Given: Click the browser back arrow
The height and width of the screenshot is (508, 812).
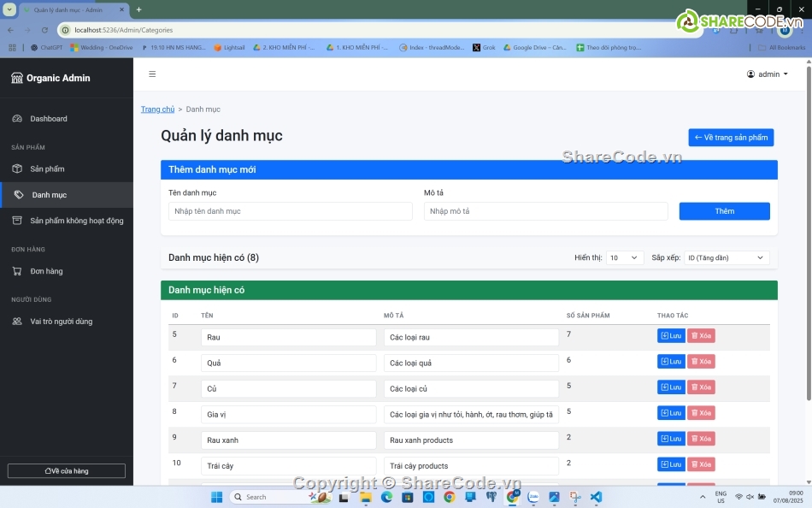Looking at the screenshot, I should 11,30.
